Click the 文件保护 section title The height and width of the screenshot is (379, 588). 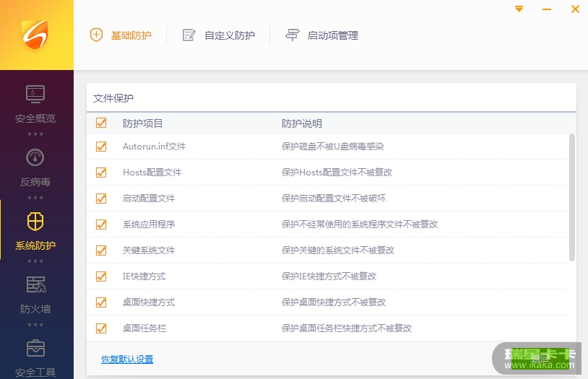point(113,98)
